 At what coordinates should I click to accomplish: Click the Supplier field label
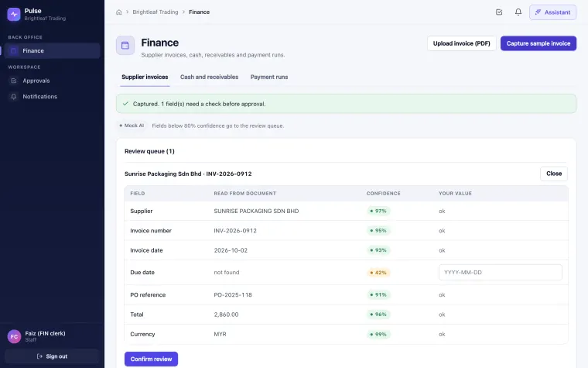point(142,211)
